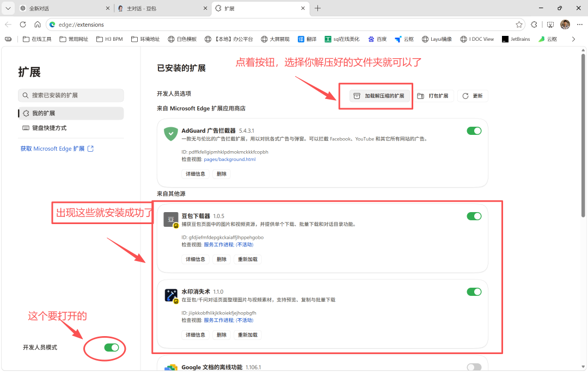Disable the 豆包下载器 toggle

(474, 216)
